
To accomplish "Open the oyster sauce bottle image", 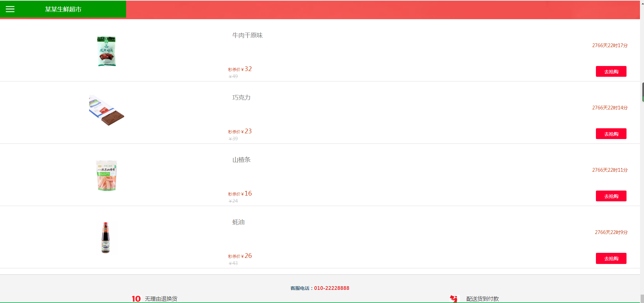I will (106, 238).
